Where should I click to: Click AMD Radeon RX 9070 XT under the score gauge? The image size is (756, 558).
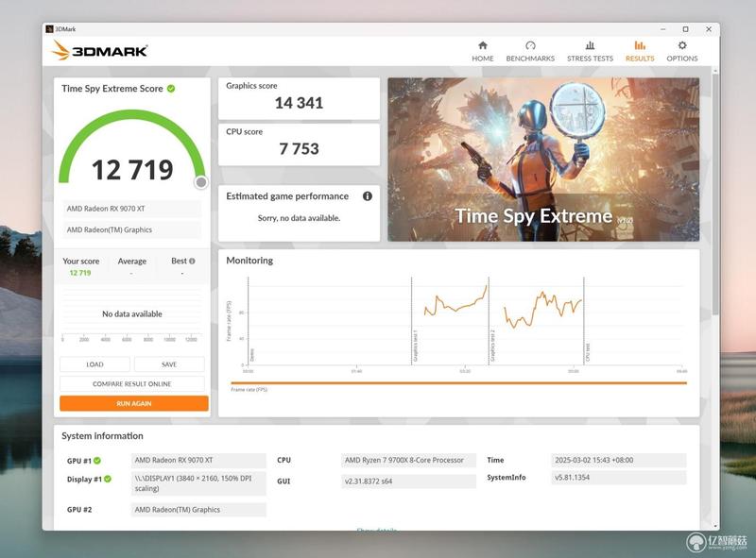(x=131, y=209)
